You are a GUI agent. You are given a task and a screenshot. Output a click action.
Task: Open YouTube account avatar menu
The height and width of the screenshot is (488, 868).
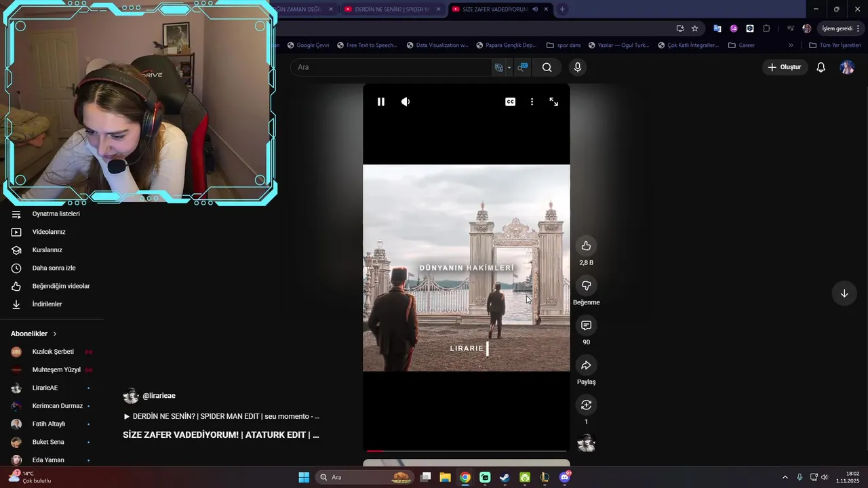click(847, 67)
